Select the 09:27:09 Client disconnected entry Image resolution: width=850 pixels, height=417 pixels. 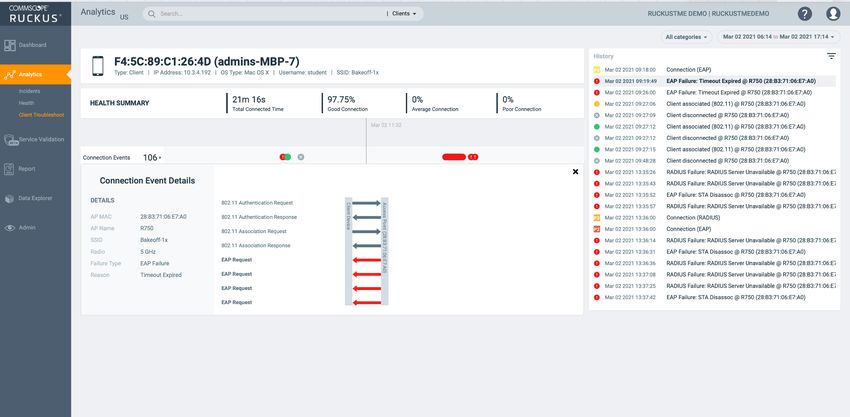click(714, 115)
